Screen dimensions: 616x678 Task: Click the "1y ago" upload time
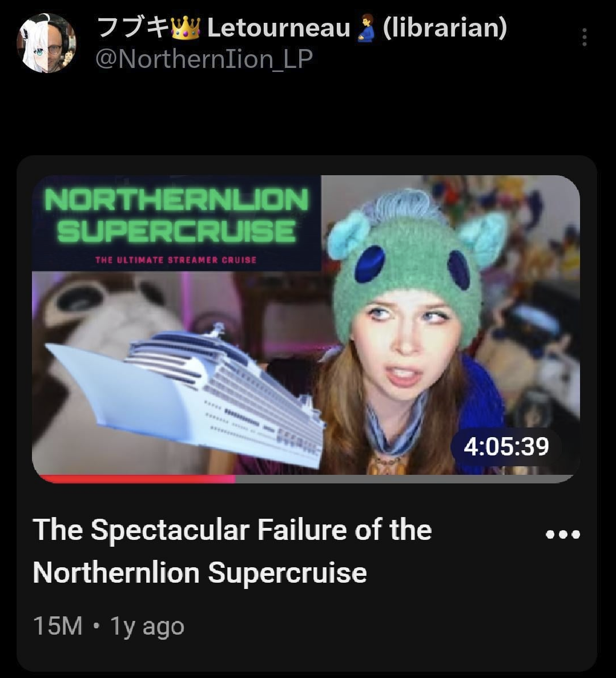[x=147, y=626]
